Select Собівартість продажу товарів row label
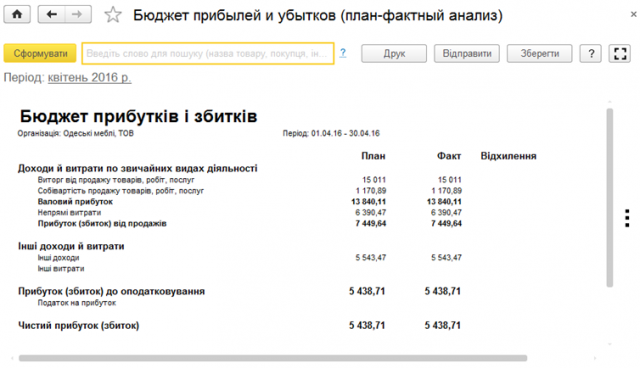640x368 pixels. point(120,191)
